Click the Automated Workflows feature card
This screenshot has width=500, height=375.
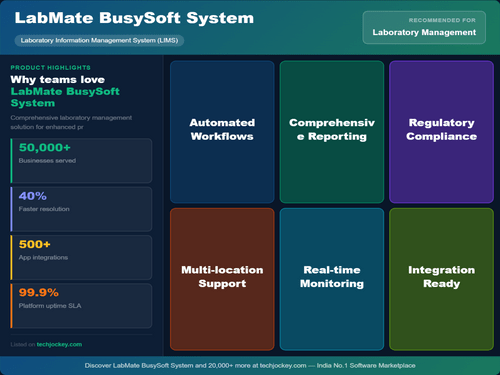pyautogui.click(x=222, y=132)
